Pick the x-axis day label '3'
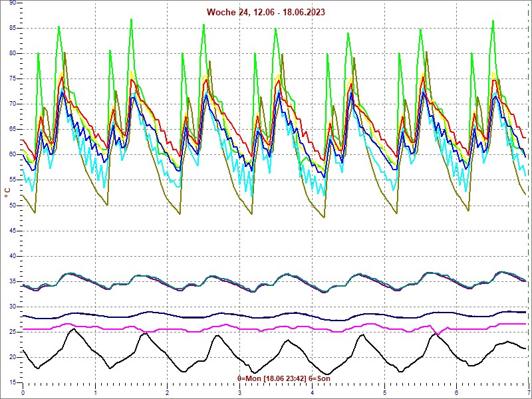The height and width of the screenshot is (399, 532). tap(240, 394)
